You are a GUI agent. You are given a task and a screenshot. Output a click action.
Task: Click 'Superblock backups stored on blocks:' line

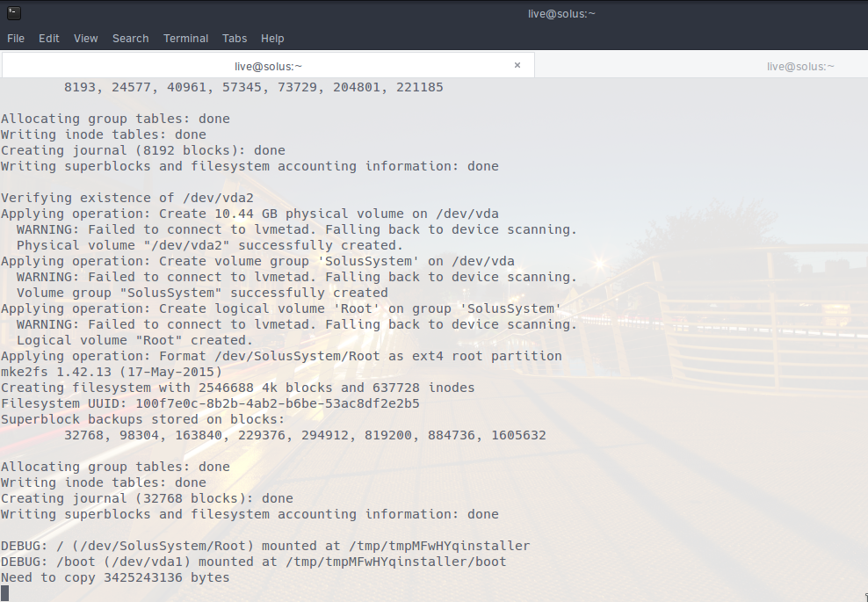[x=143, y=419]
